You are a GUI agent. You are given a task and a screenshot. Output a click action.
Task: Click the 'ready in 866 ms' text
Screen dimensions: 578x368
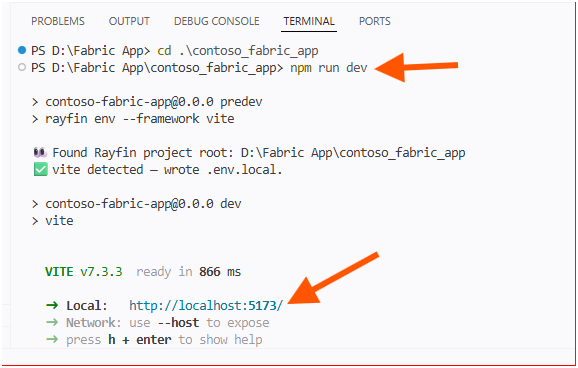tap(188, 272)
